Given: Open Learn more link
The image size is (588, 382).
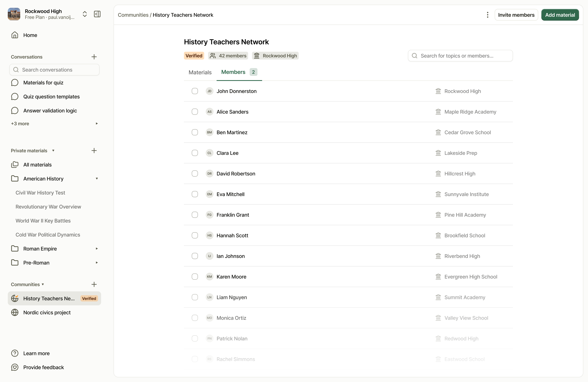Looking at the screenshot, I should (36, 353).
